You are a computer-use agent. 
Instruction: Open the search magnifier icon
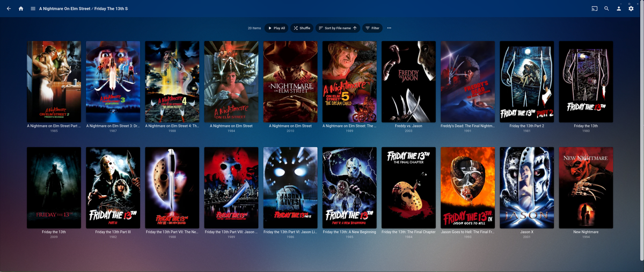tap(606, 9)
